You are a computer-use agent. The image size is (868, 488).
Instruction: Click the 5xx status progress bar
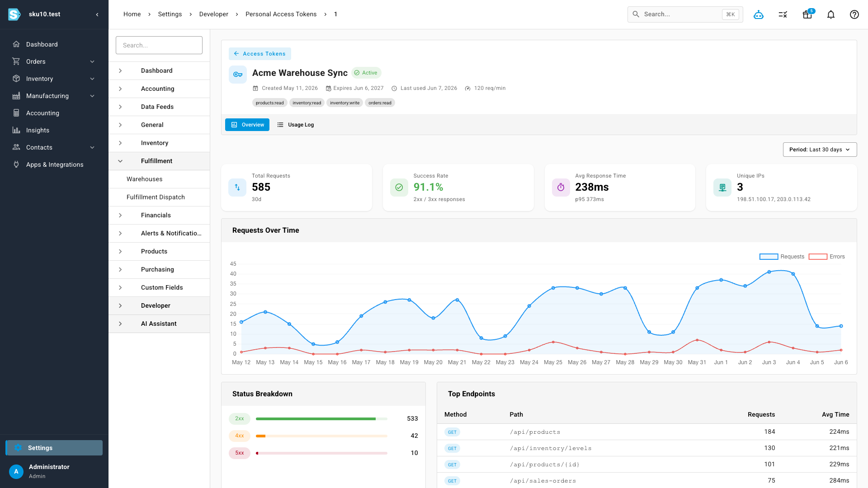pos(321,453)
